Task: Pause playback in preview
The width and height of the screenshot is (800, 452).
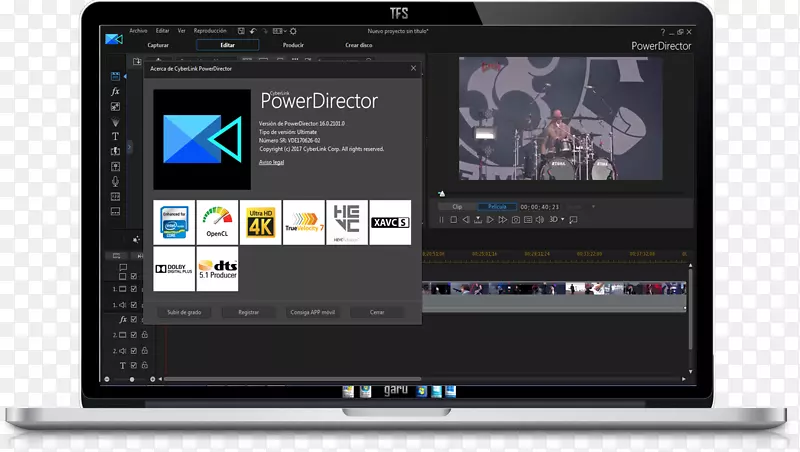Action: click(441, 220)
